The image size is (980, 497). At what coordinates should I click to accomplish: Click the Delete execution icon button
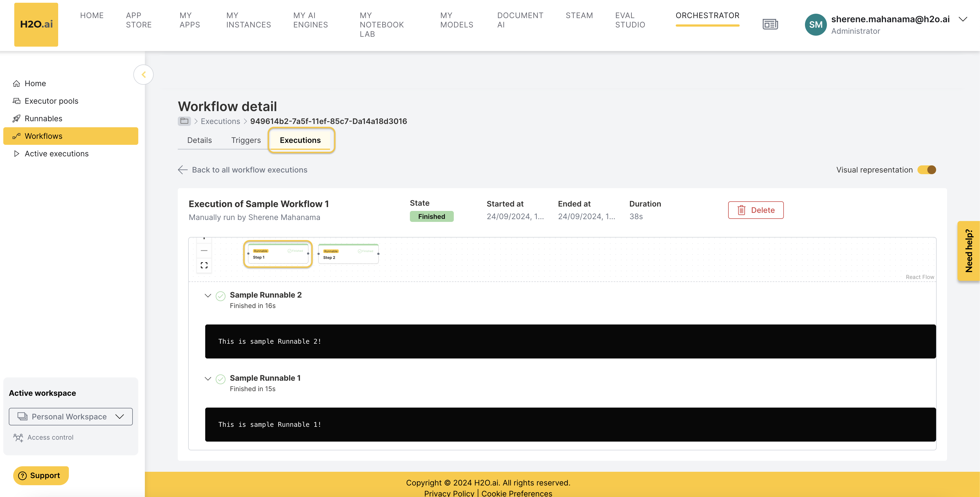[740, 210]
